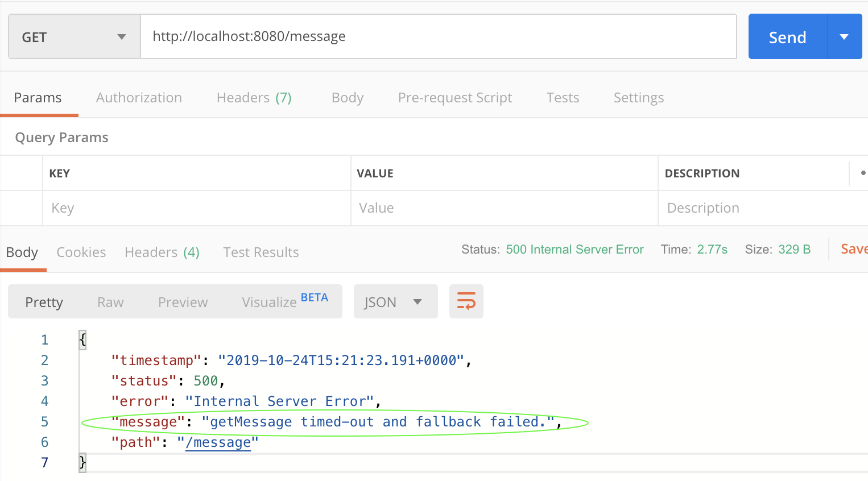868x481 pixels.
Task: Switch response view to Raw
Action: tap(110, 302)
